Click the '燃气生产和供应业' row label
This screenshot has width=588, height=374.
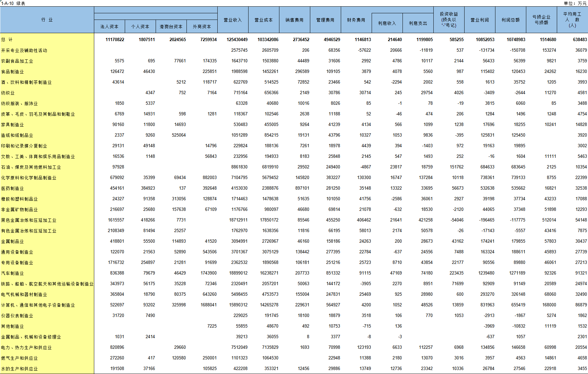[x=20, y=358]
